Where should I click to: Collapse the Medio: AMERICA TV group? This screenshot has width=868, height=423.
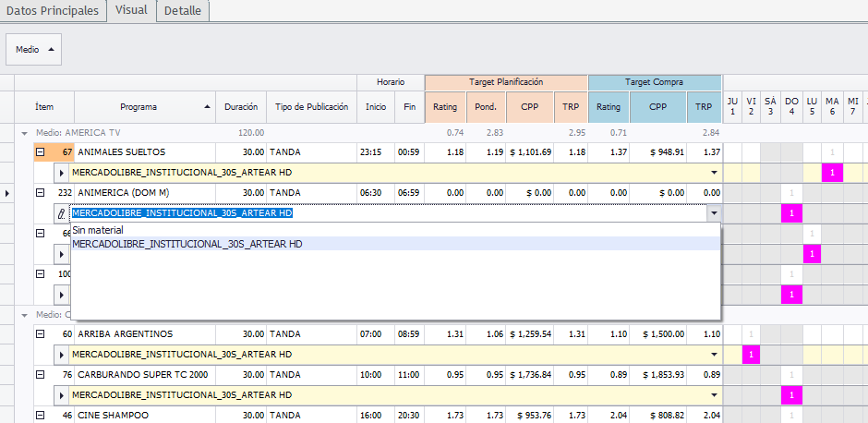(24, 133)
